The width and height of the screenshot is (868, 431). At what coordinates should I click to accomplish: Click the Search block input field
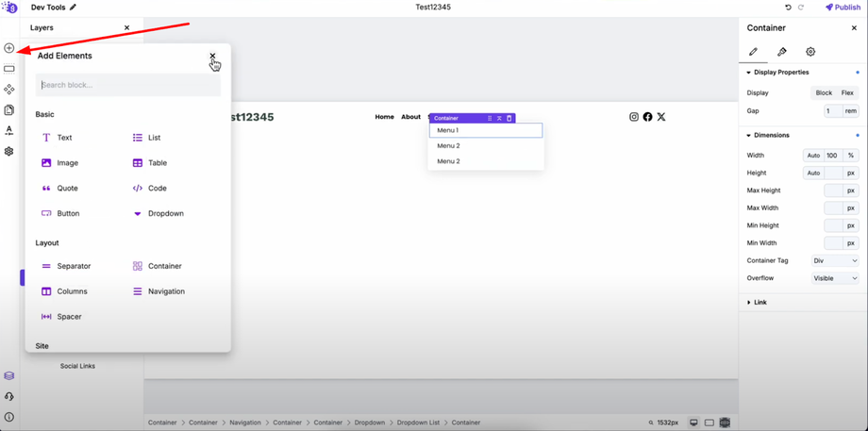click(x=128, y=85)
